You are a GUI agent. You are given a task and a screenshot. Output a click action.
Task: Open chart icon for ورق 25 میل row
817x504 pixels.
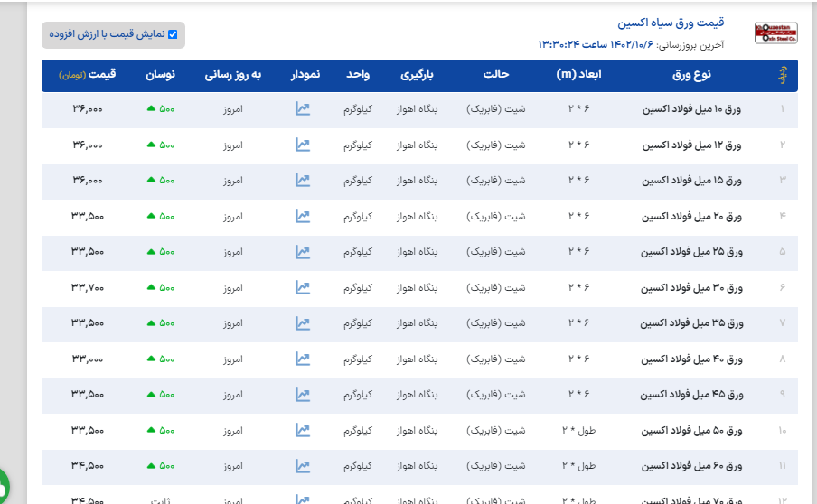click(x=303, y=252)
